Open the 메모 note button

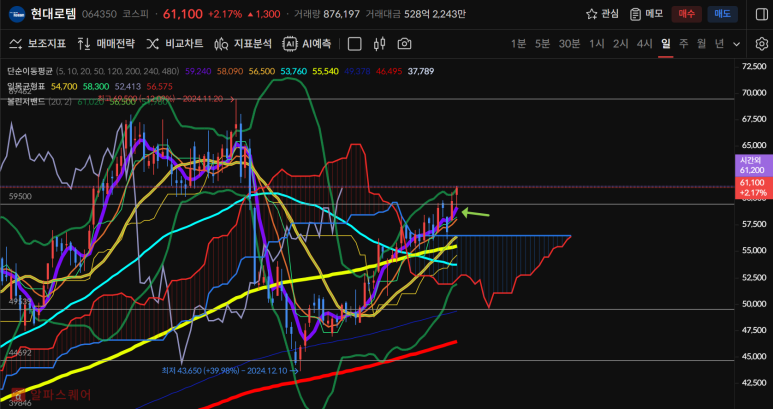click(646, 14)
